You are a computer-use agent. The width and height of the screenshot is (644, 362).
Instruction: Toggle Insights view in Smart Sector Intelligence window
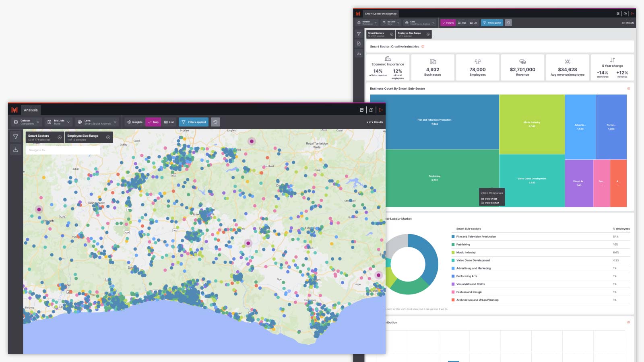click(x=448, y=23)
